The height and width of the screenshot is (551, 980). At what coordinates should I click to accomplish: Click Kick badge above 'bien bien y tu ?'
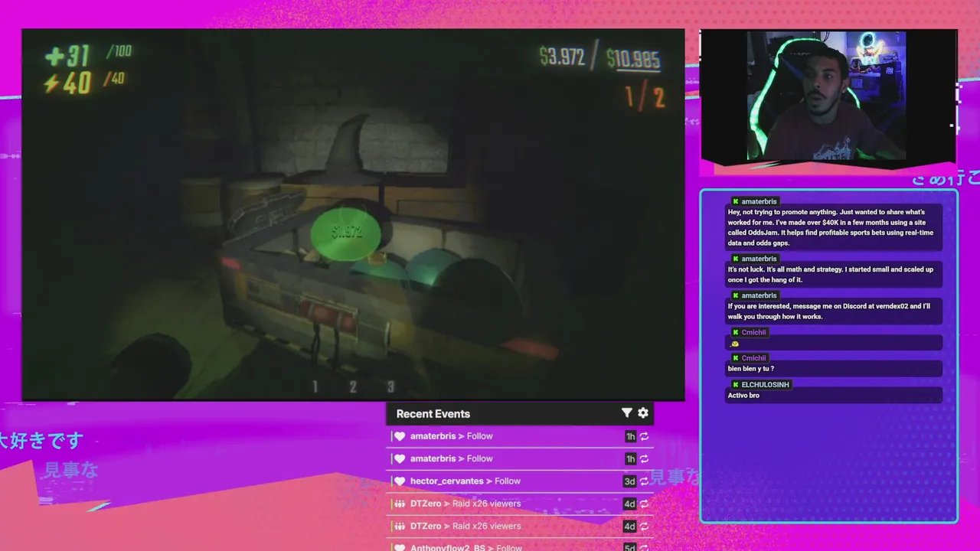[736, 358]
